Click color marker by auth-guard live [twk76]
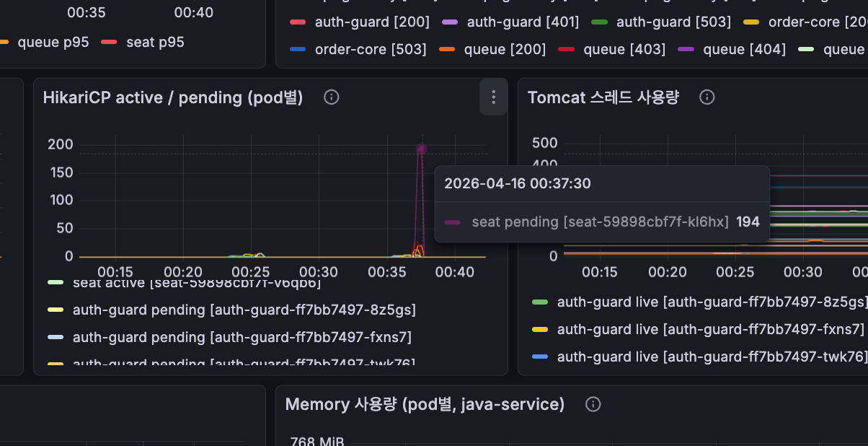The width and height of the screenshot is (868, 446). 541,357
